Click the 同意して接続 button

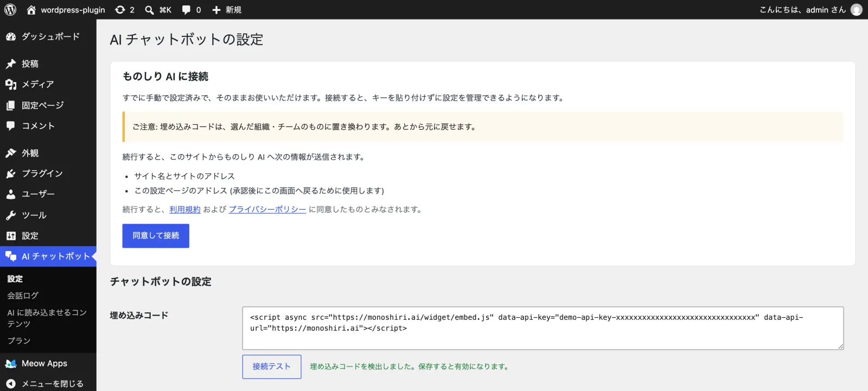tap(156, 236)
